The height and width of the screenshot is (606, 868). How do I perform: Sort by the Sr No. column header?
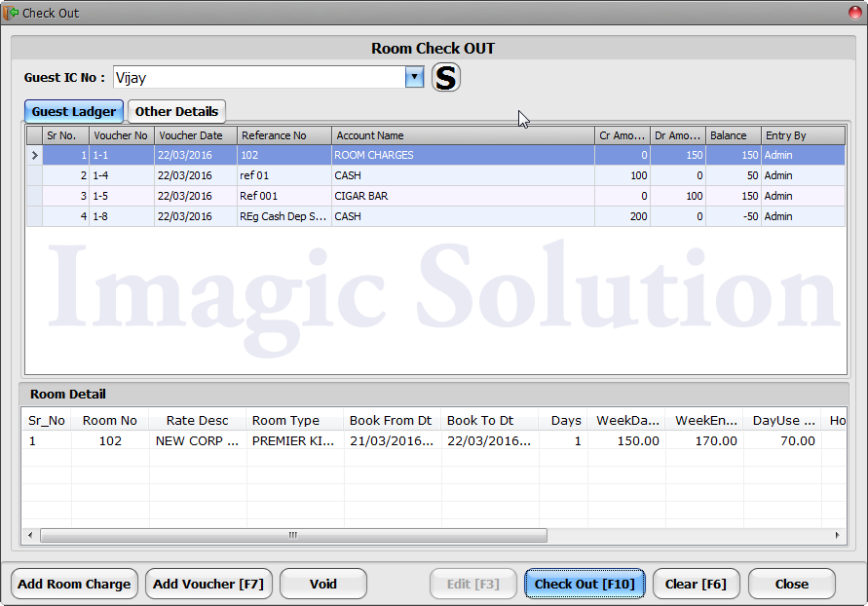pos(66,135)
